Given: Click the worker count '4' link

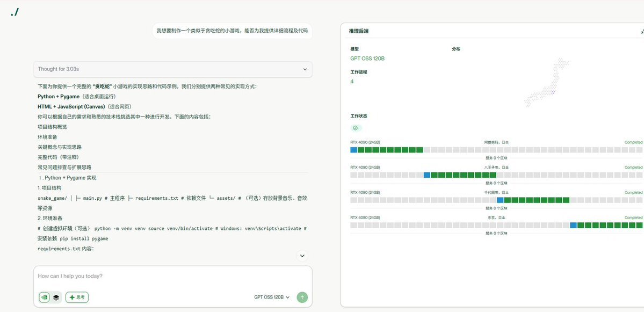Looking at the screenshot, I should tap(352, 82).
